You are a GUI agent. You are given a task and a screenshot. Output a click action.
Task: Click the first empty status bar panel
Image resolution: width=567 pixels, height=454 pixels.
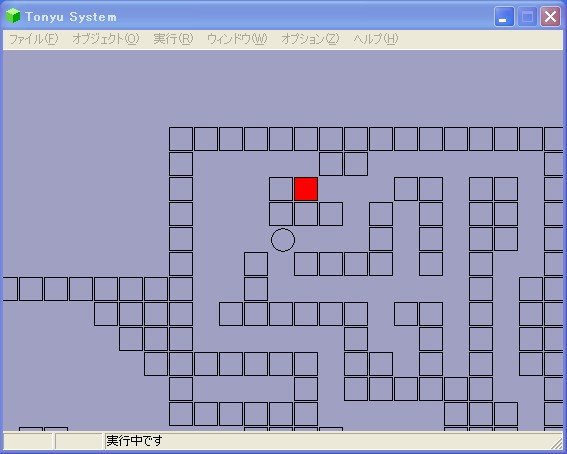point(28,441)
